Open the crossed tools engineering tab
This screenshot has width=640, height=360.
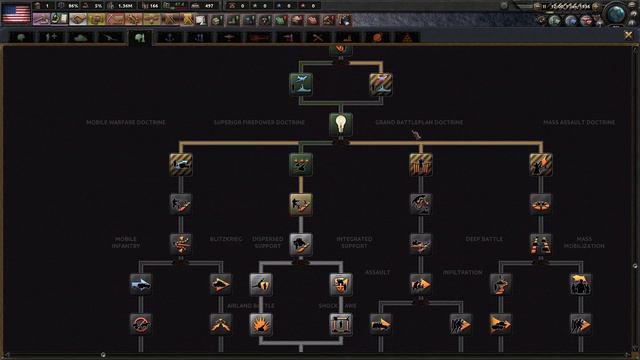318,38
